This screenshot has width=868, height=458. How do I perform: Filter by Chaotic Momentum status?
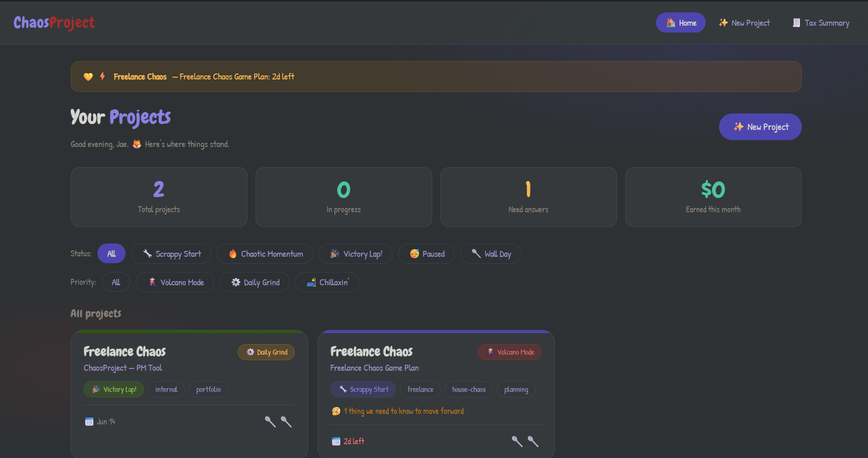[265, 254]
